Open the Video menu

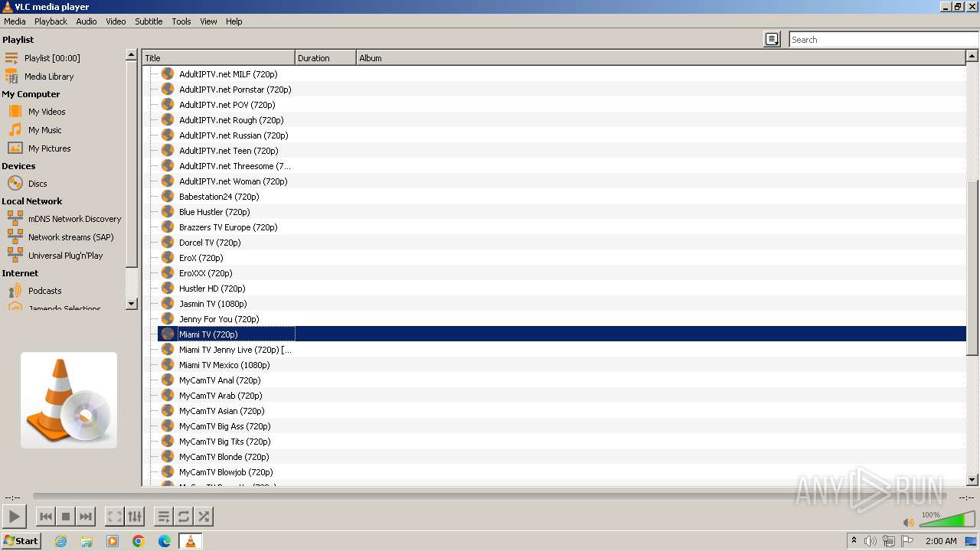pyautogui.click(x=116, y=21)
